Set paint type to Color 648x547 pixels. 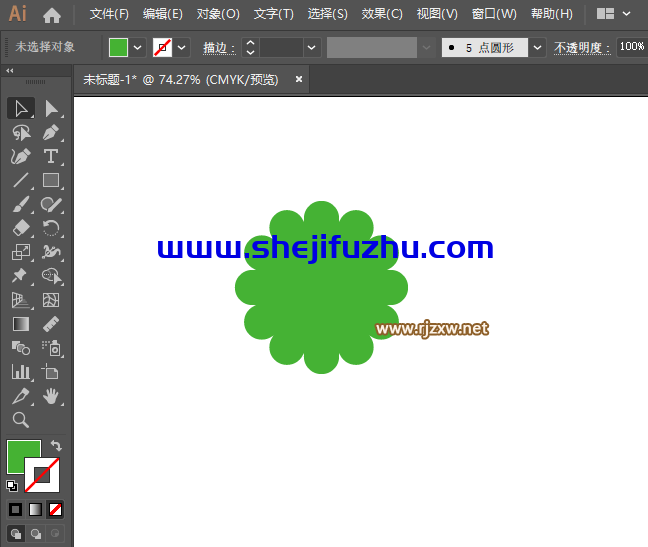coord(16,509)
